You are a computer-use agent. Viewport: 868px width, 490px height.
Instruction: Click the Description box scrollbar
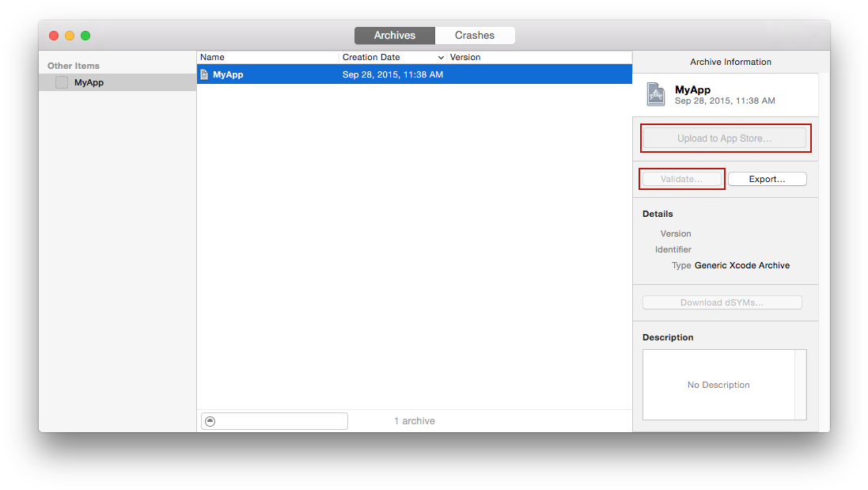[802, 385]
